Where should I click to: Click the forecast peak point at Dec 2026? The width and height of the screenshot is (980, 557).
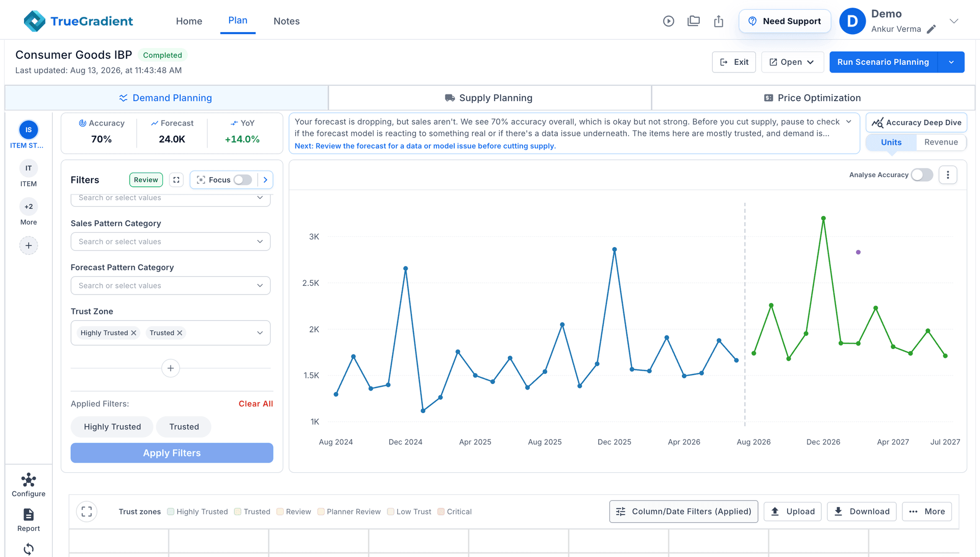pyautogui.click(x=823, y=219)
